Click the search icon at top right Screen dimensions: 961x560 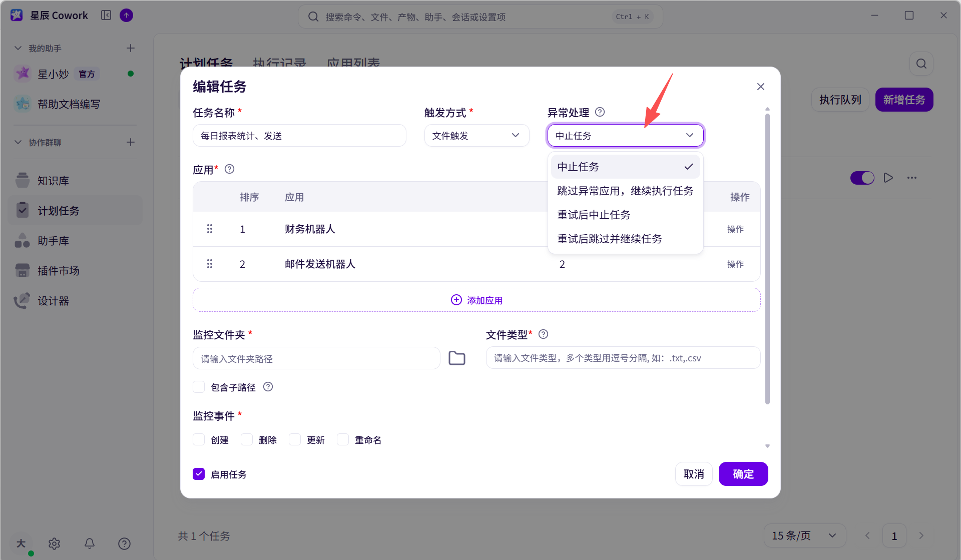click(x=921, y=64)
